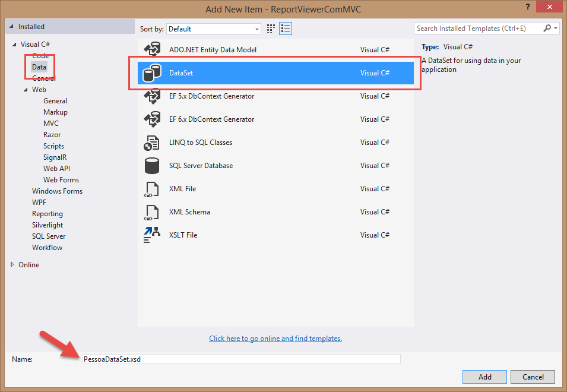Open the go online find templates link
567x392 pixels.
[x=275, y=339]
